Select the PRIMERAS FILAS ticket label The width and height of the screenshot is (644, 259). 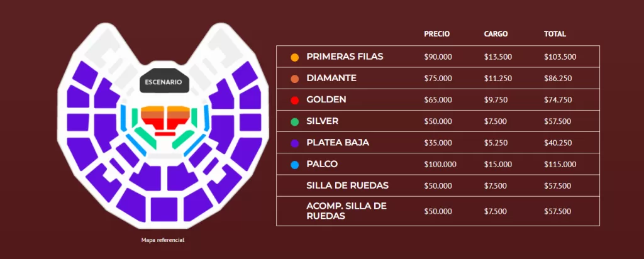point(345,57)
